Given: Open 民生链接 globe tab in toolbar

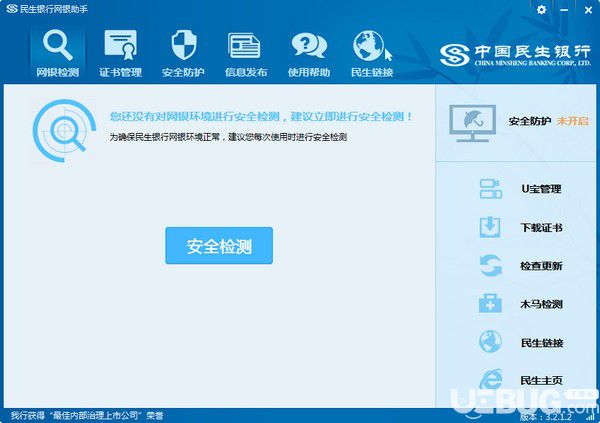Looking at the screenshot, I should pos(372,53).
